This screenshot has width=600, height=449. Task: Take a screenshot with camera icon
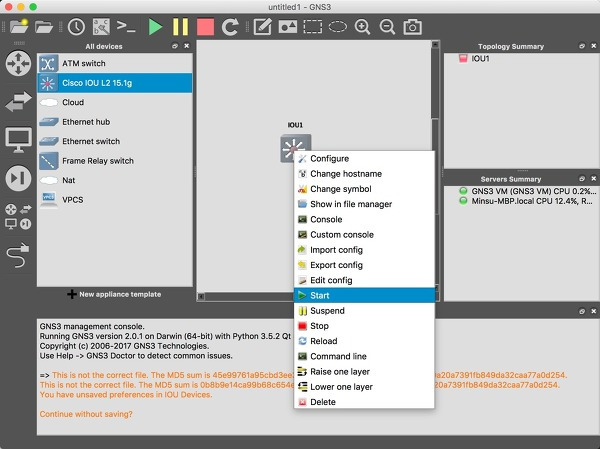tap(412, 27)
